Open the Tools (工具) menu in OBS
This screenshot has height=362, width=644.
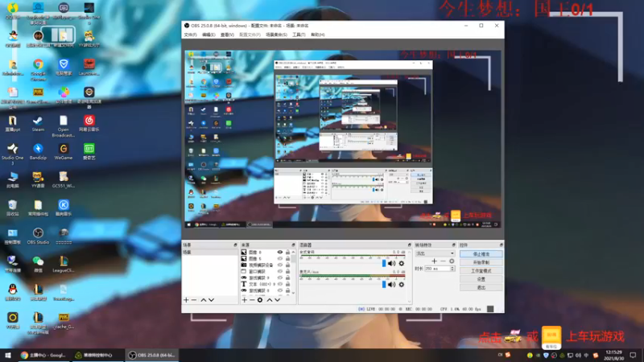[299, 35]
